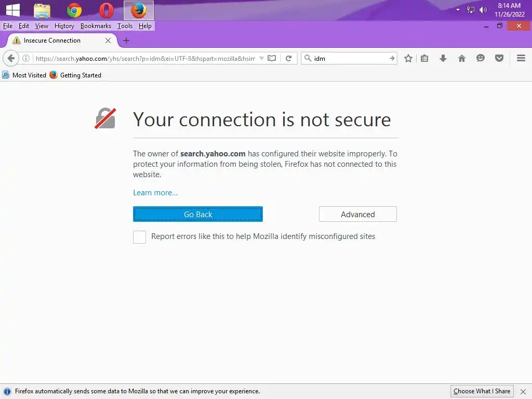Open the File menu
Viewport: 532px width, 399px height.
7,26
